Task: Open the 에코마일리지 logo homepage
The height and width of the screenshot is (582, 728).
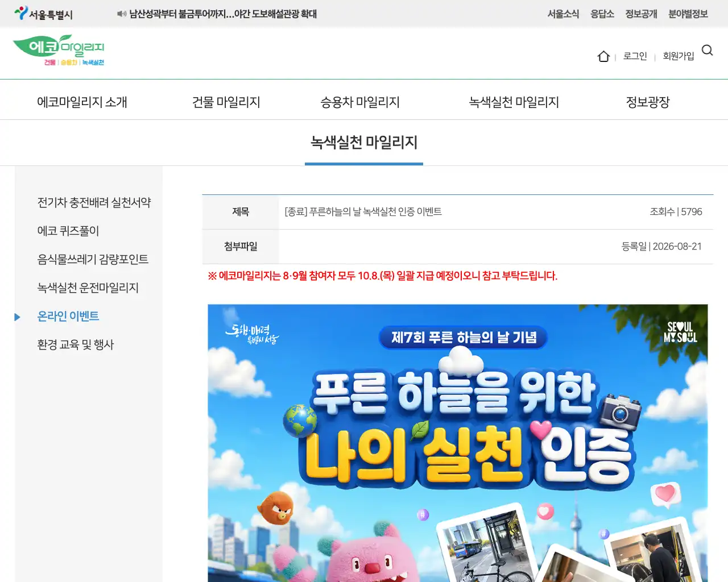Action: pyautogui.click(x=59, y=51)
